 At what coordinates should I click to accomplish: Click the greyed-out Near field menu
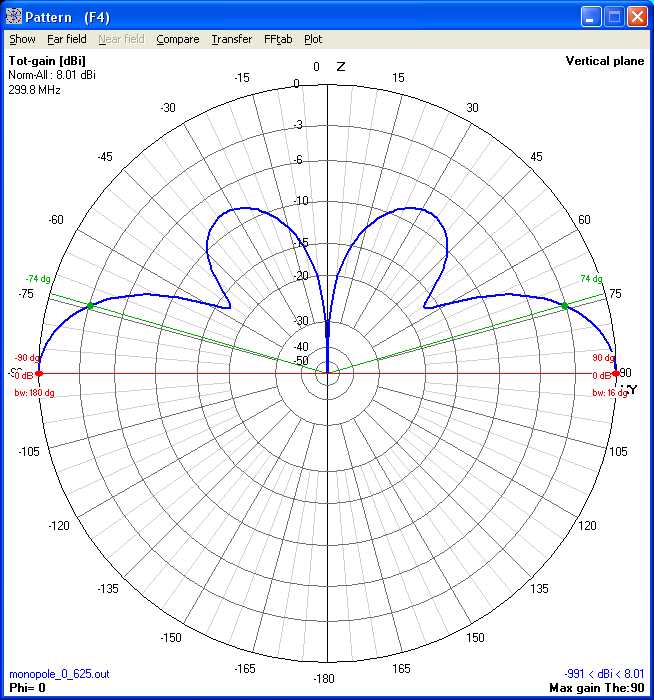(121, 39)
